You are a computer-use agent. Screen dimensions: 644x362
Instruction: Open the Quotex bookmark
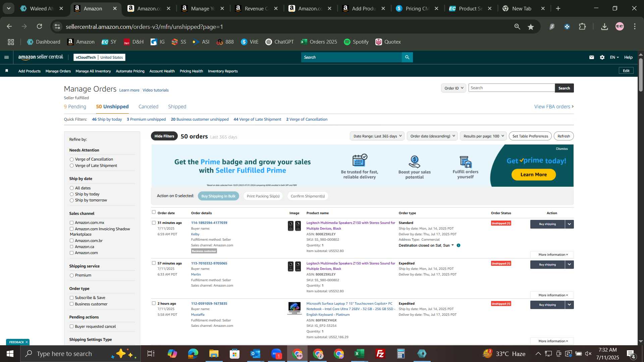pyautogui.click(x=388, y=42)
